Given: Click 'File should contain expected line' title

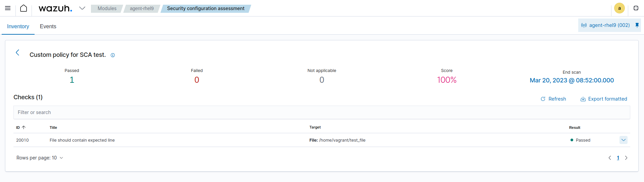Looking at the screenshot, I should coord(82,140).
